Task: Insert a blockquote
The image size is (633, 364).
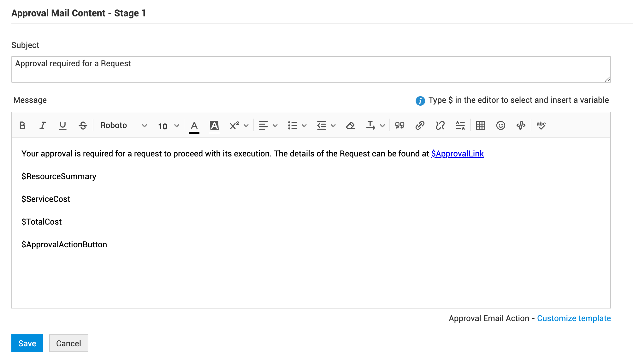Action: tap(399, 126)
